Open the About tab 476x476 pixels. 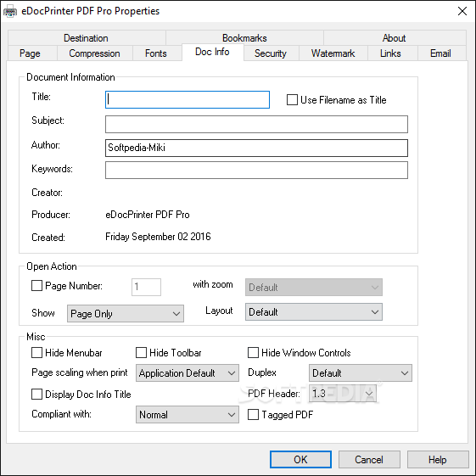pyautogui.click(x=395, y=38)
